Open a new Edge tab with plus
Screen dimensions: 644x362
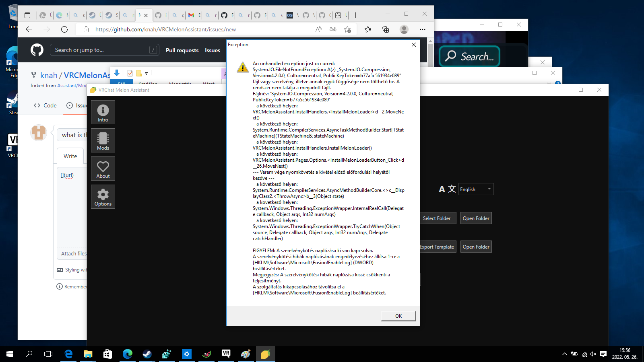click(x=355, y=15)
